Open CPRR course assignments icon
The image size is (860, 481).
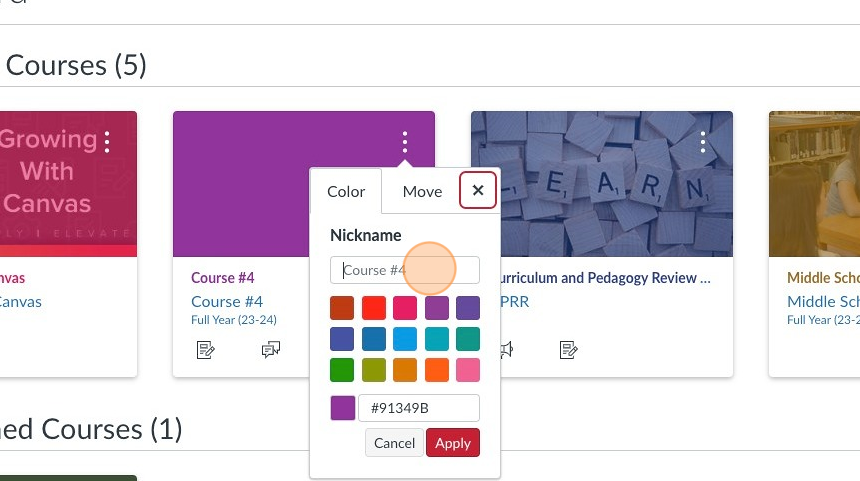[568, 349]
